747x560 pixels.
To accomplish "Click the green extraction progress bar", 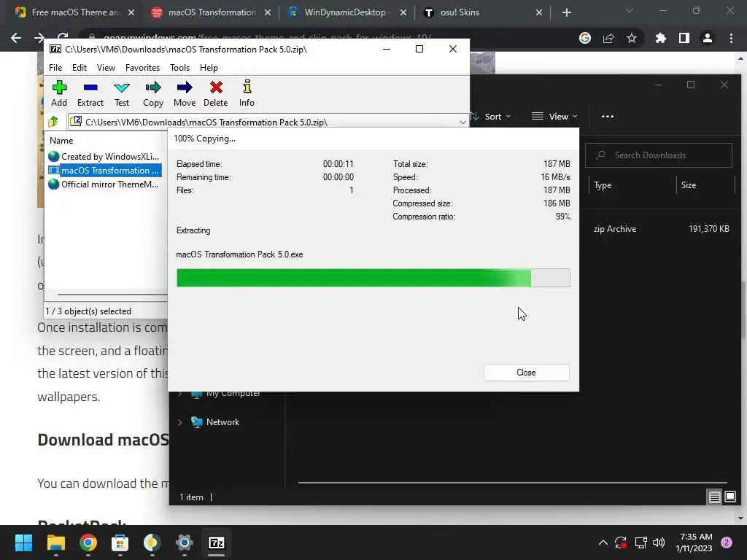I will tap(373, 278).
